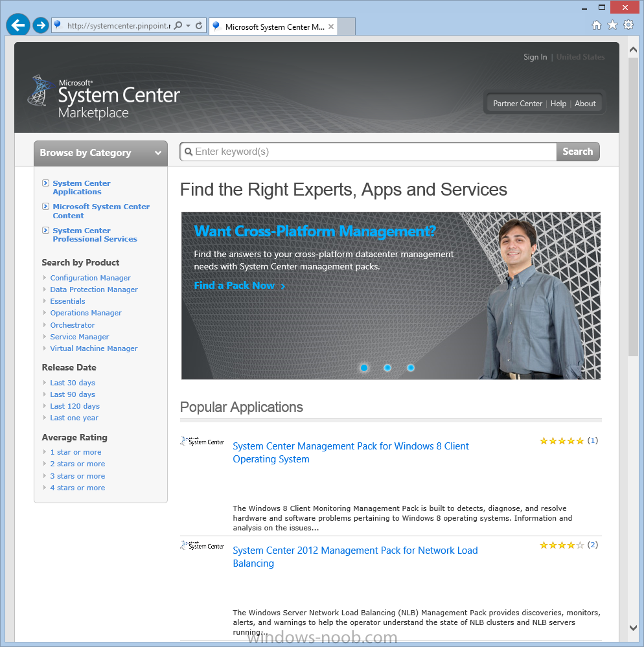Click the Search button
This screenshot has width=644, height=647.
[578, 152]
